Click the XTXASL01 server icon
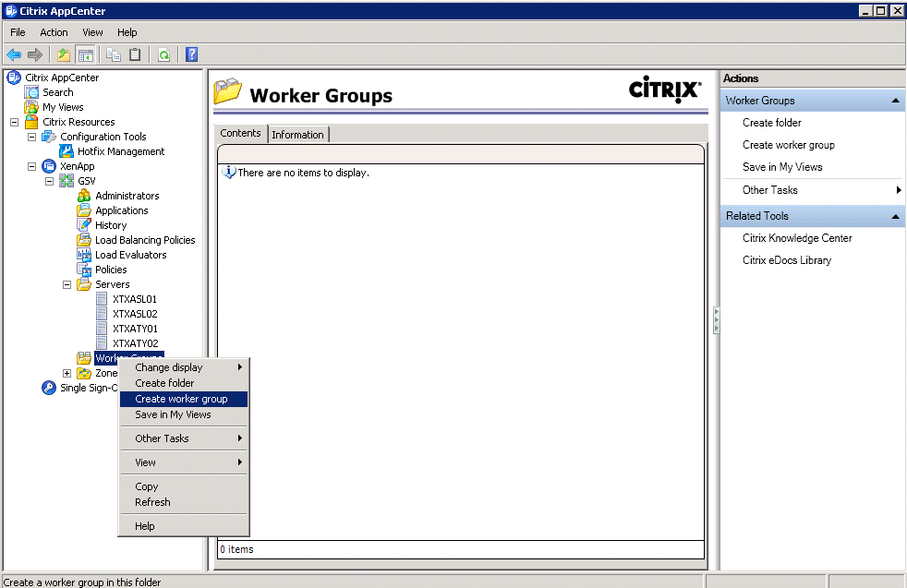 [102, 299]
